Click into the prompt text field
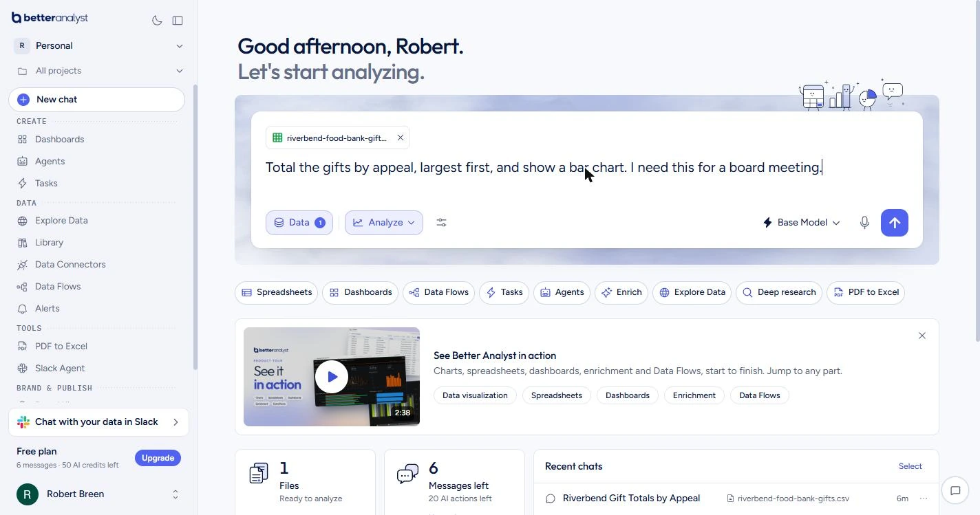This screenshot has width=980, height=515. click(x=586, y=168)
